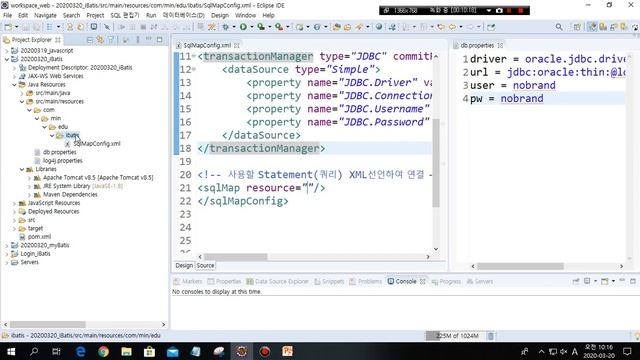
Task: Switch to the Design tab below editor
Action: coord(184,265)
